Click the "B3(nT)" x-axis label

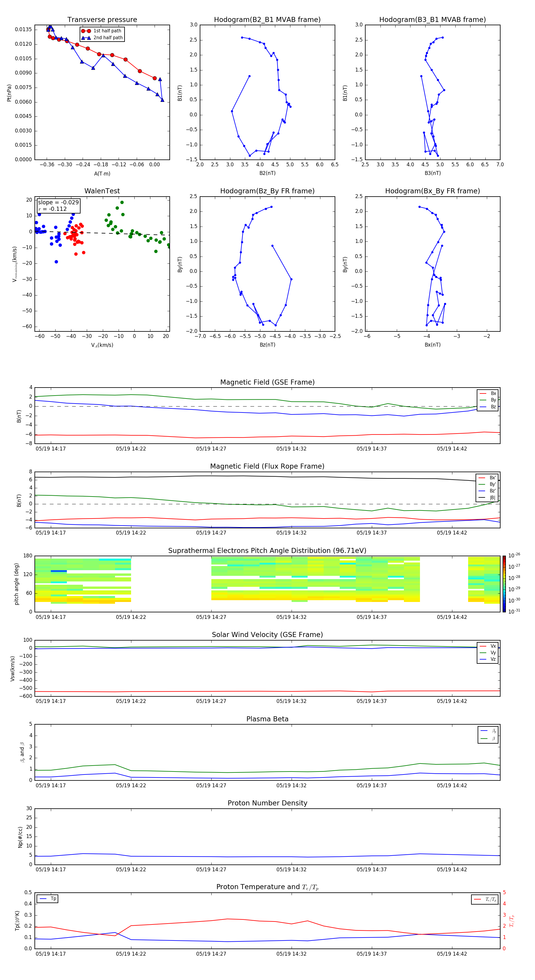[x=432, y=173]
